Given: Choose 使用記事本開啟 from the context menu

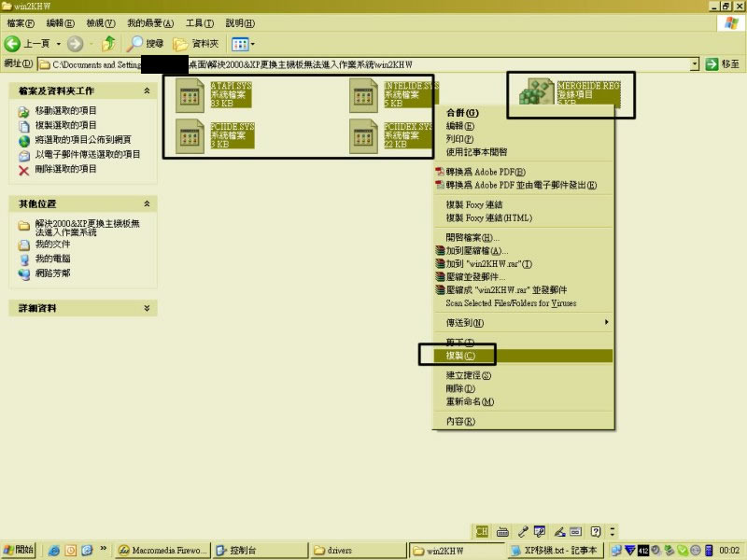Looking at the screenshot, I should click(523, 152).
